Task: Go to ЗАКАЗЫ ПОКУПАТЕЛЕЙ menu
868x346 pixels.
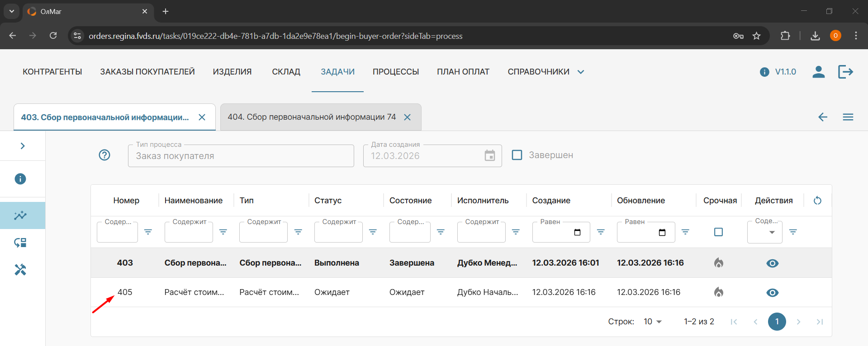Action: tap(147, 72)
